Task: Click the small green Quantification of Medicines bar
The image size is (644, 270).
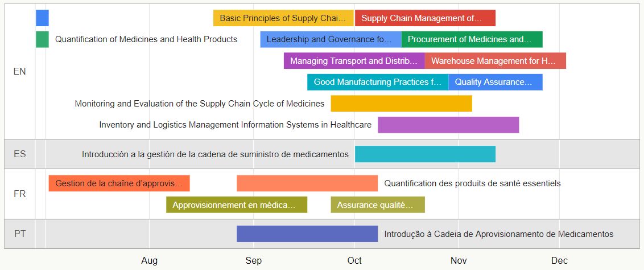Action: (42, 39)
